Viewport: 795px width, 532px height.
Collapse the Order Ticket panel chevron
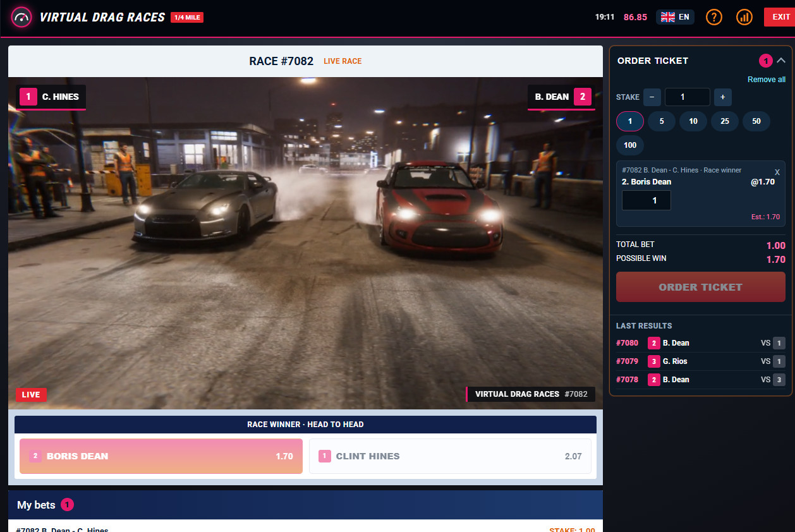[x=781, y=61]
